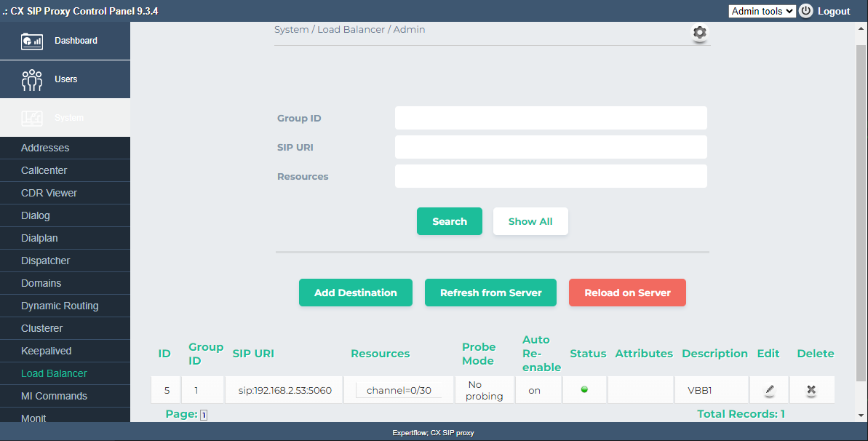
Task: Click the Group ID search input field
Action: [x=550, y=117]
